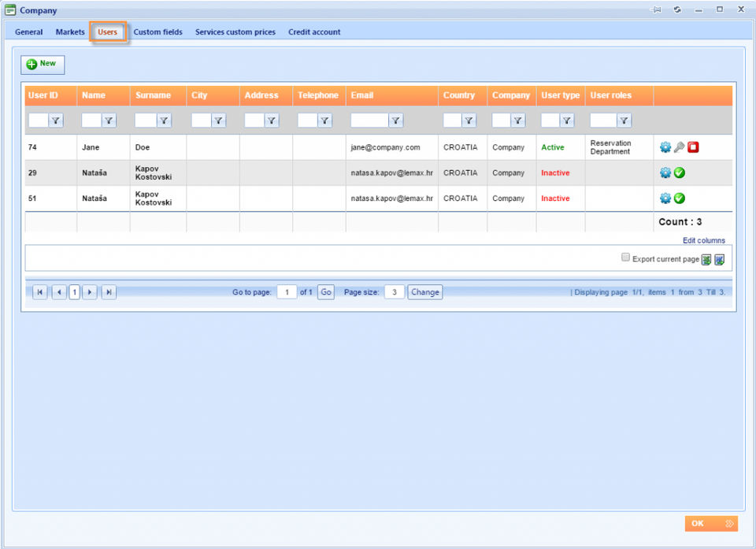
Task: Open settings gear for user ID 29
Action: click(x=665, y=172)
